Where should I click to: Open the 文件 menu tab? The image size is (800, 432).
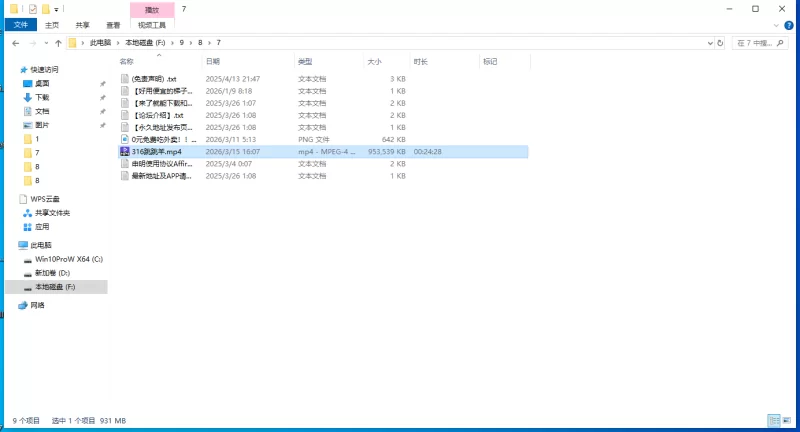click(x=20, y=24)
